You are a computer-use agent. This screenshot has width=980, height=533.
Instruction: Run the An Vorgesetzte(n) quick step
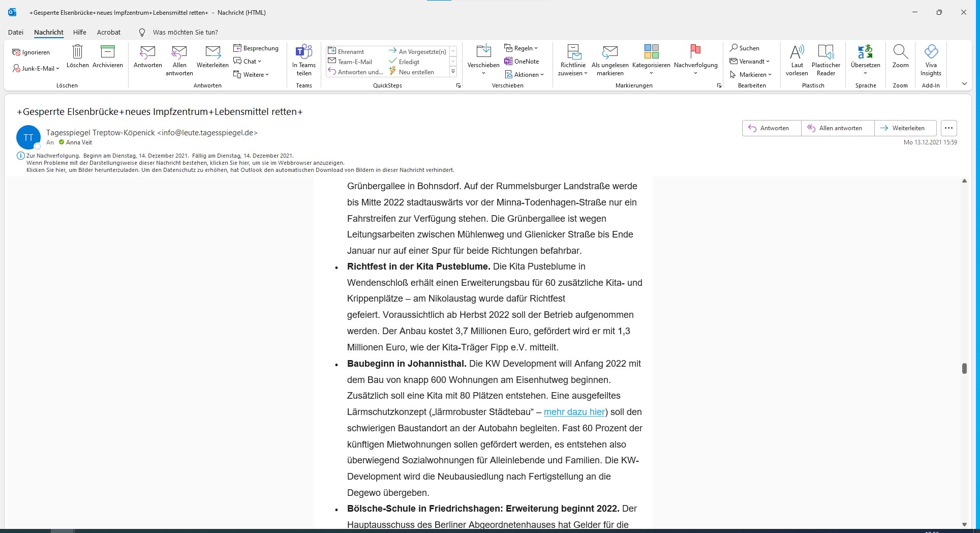point(417,51)
